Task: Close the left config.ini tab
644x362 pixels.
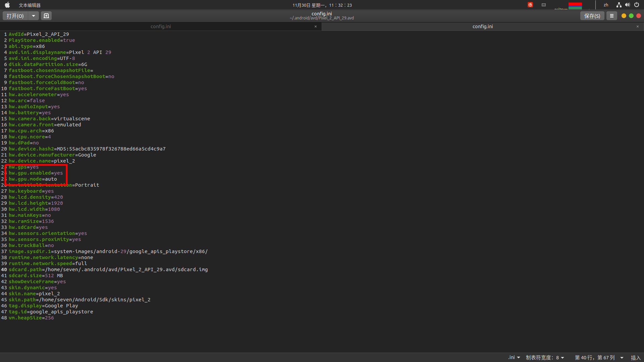Action: pos(316,26)
